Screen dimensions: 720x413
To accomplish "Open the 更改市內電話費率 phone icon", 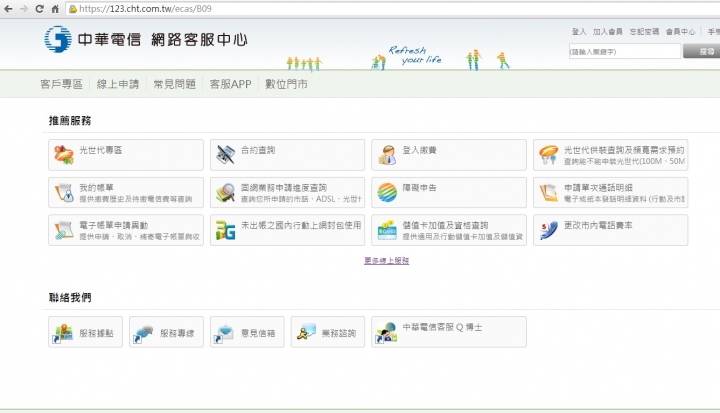I will (x=548, y=230).
